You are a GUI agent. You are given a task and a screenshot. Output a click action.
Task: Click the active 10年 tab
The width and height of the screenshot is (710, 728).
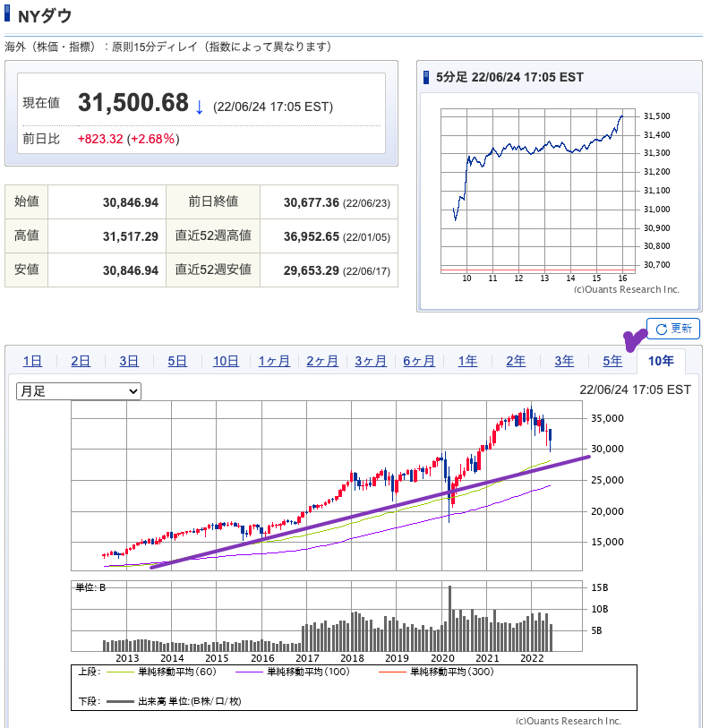pyautogui.click(x=661, y=361)
